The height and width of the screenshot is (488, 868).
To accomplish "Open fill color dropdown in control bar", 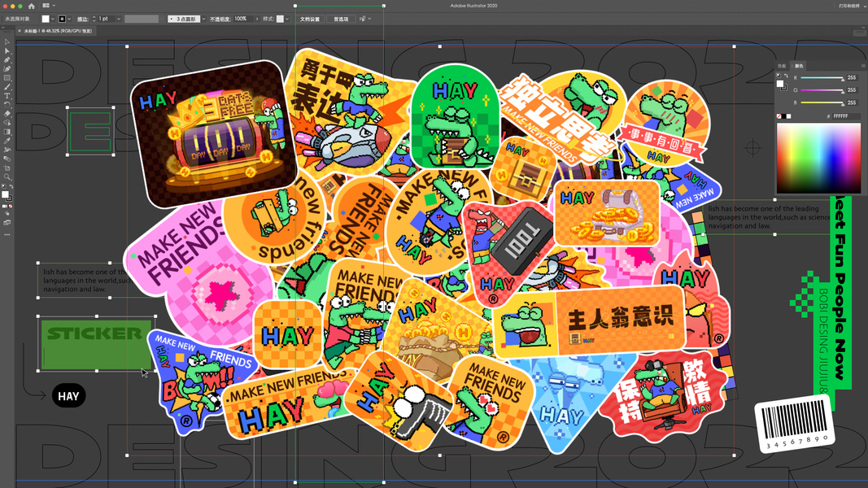I will click(52, 19).
